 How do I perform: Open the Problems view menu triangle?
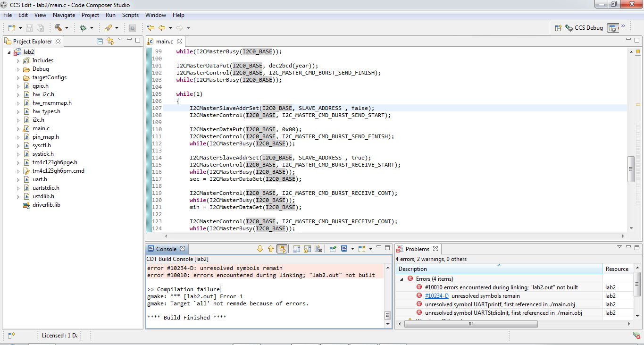(619, 247)
